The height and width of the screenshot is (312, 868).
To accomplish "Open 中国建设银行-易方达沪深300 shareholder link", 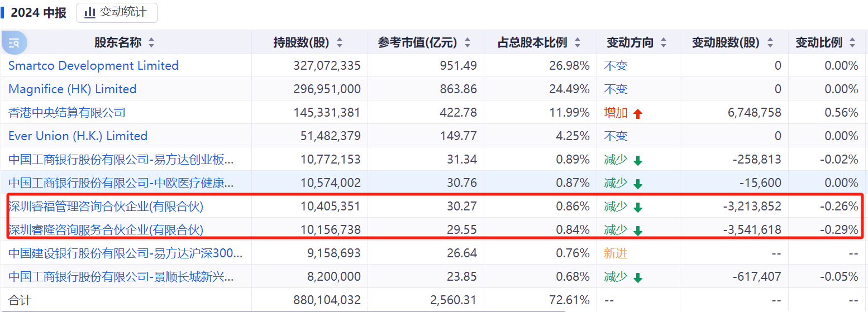I will (x=126, y=253).
